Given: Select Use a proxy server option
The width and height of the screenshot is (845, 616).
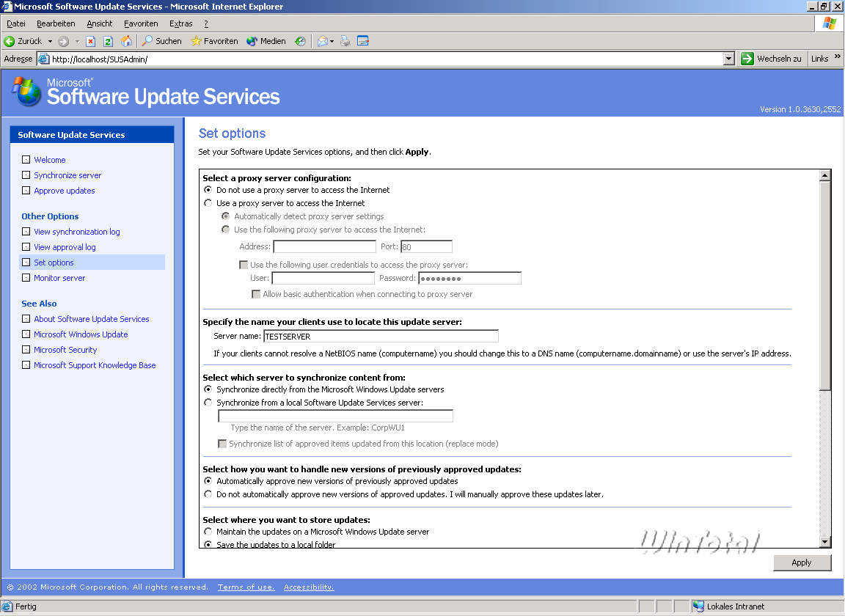Looking at the screenshot, I should (208, 203).
